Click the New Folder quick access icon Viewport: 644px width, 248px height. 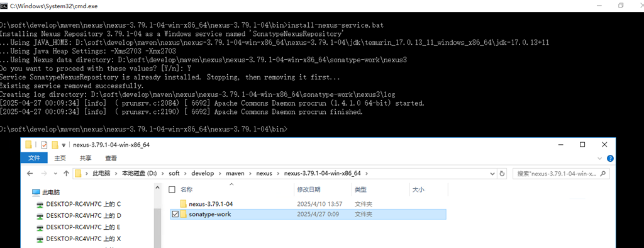coord(55,145)
